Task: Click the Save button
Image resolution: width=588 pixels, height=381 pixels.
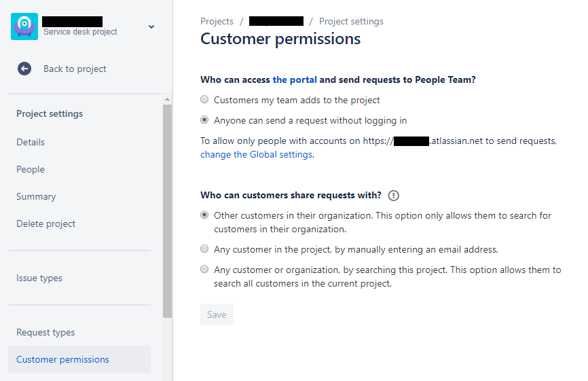Action: [217, 314]
